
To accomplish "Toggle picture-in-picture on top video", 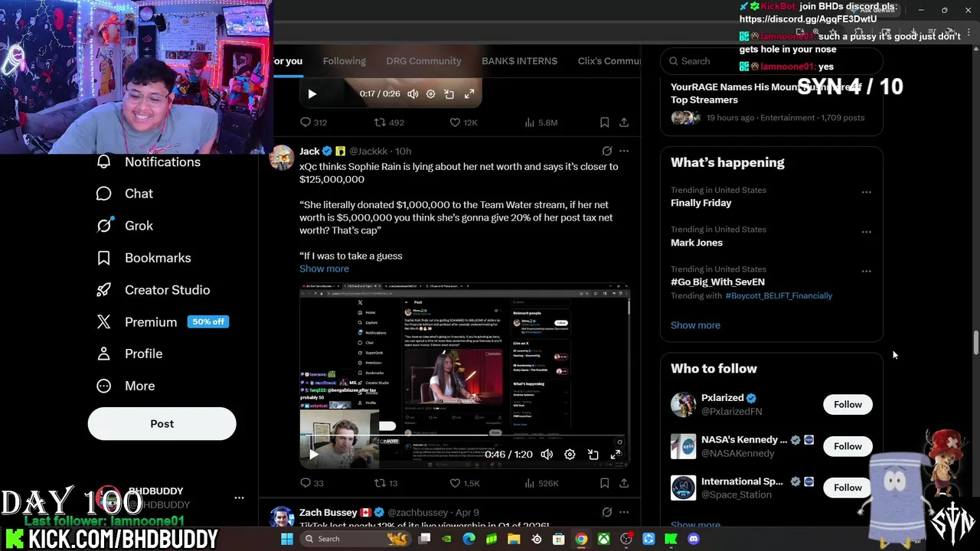I will 449,94.
